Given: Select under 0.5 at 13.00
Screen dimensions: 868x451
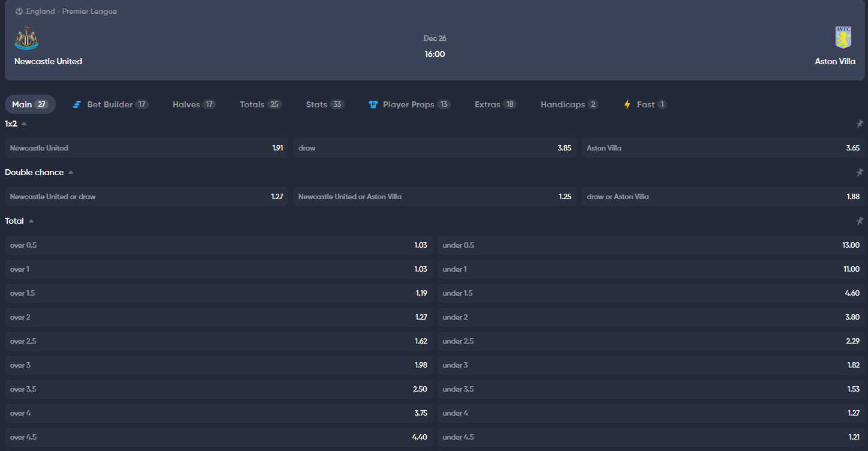Looking at the screenshot, I should tap(651, 245).
